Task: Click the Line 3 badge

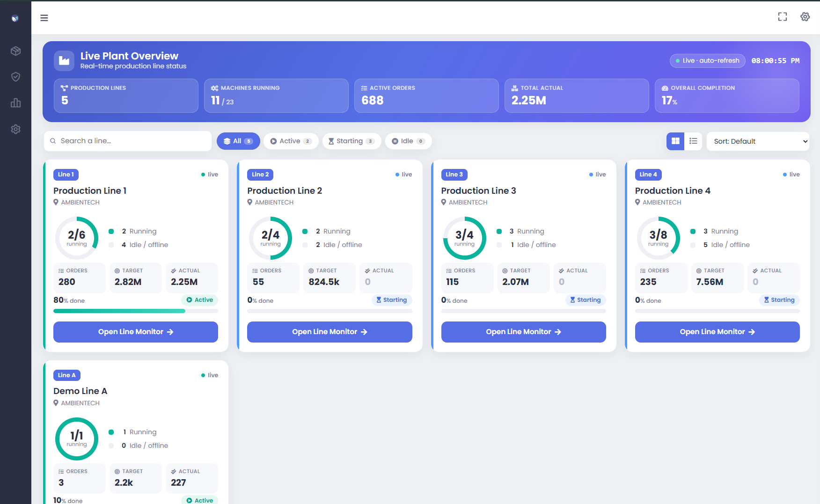Action: click(454, 175)
